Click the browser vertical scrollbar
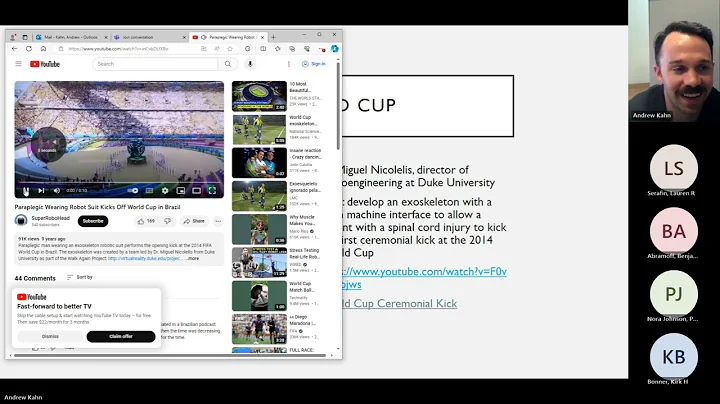The width and height of the screenshot is (720, 404). 338,106
